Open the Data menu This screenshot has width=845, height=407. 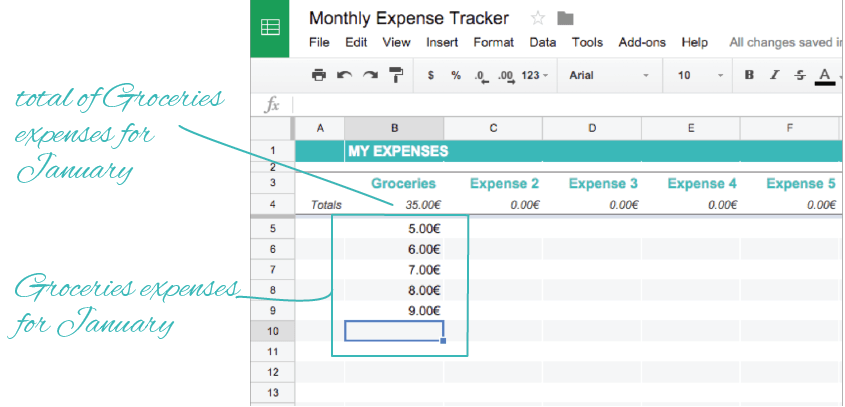click(543, 43)
